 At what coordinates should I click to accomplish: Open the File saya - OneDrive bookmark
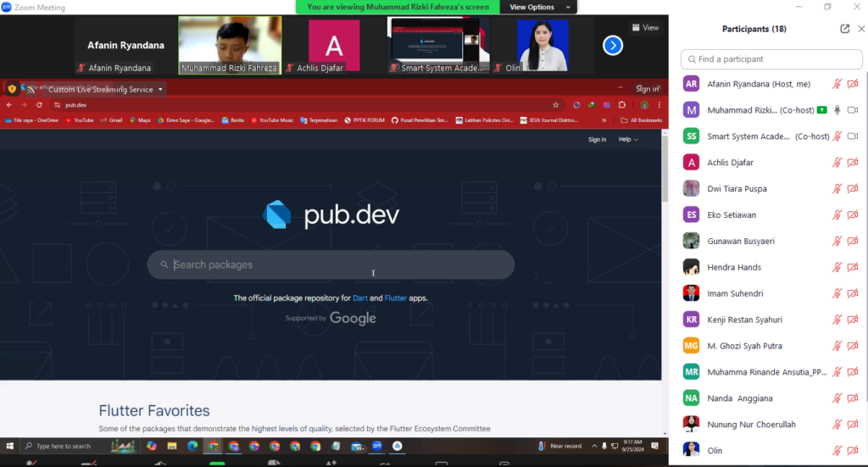click(x=32, y=120)
